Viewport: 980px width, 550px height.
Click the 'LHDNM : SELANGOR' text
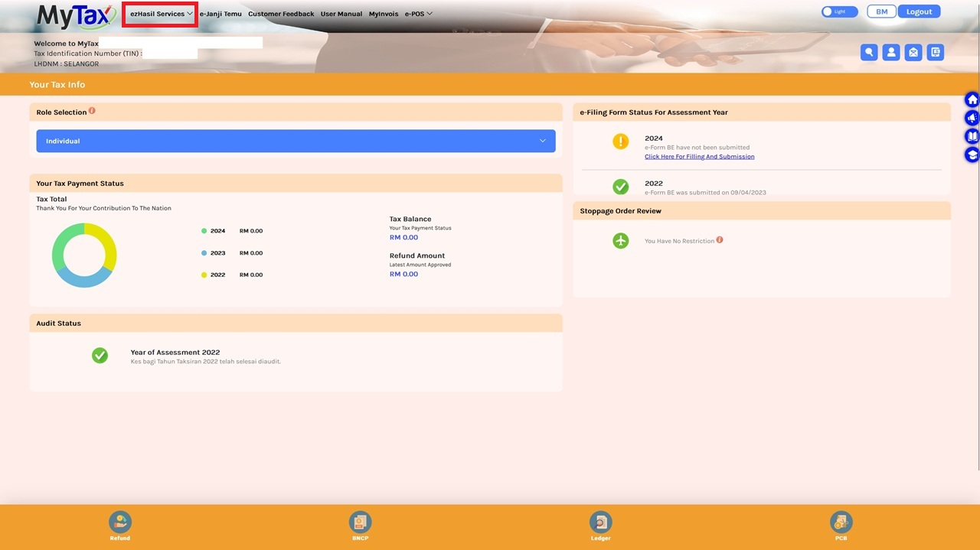[x=67, y=64]
